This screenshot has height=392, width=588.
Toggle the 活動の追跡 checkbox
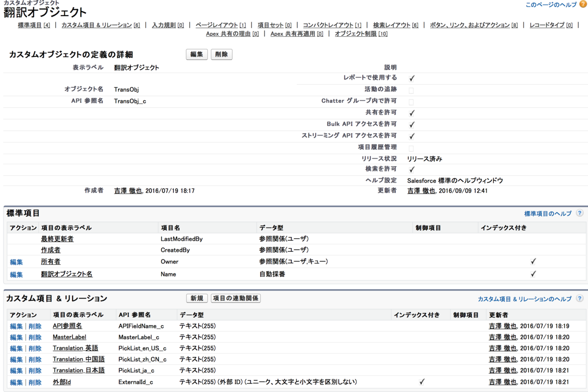pyautogui.click(x=411, y=90)
